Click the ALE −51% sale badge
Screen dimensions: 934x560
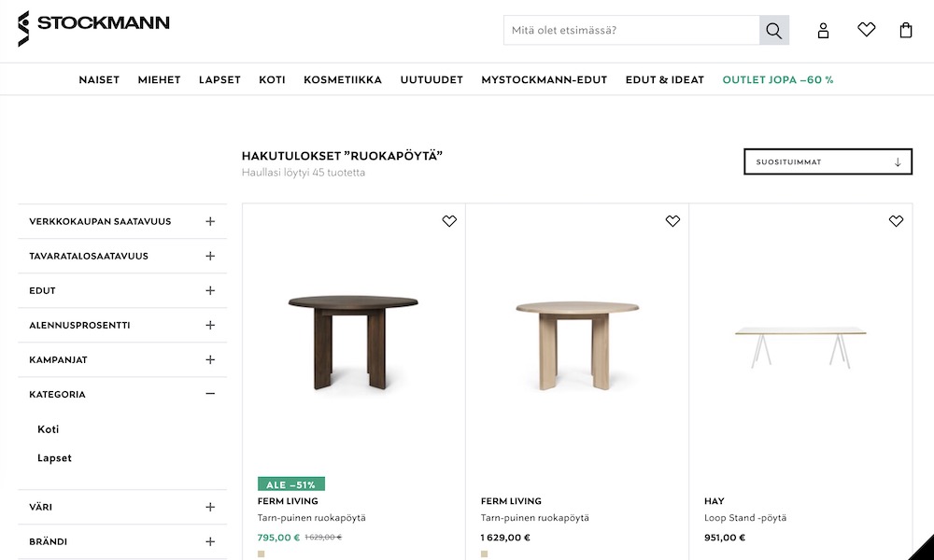tap(290, 483)
